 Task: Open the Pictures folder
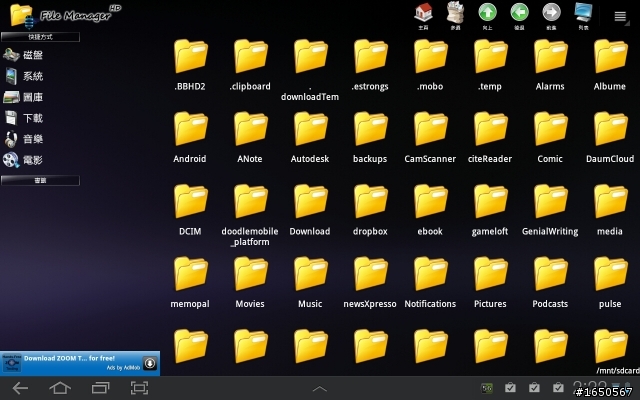pyautogui.click(x=490, y=282)
